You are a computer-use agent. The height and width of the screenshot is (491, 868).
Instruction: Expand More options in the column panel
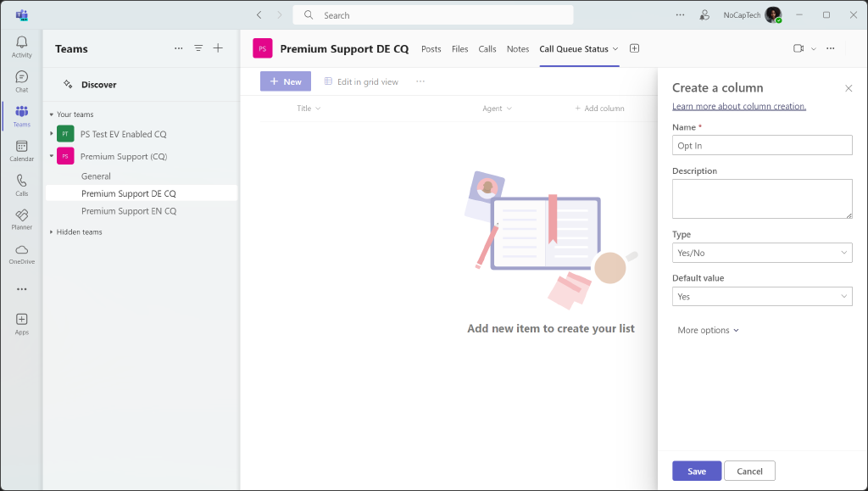pos(708,330)
